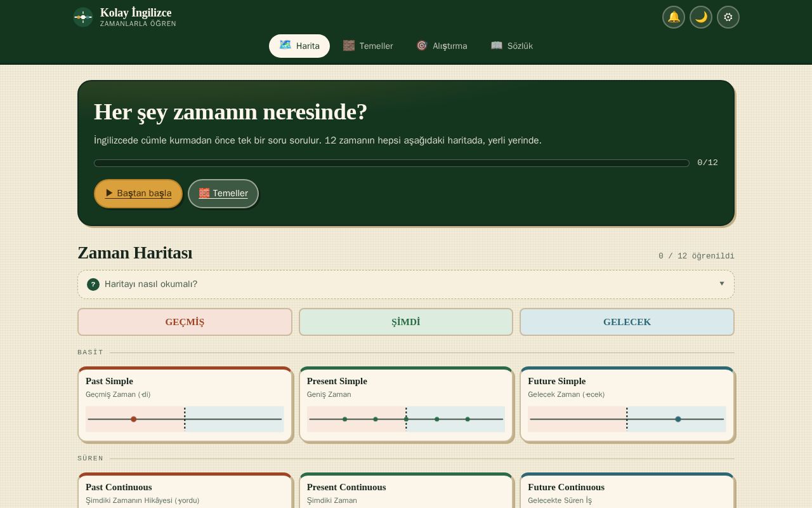Select the GEÇMİŞ column header

pos(185,322)
